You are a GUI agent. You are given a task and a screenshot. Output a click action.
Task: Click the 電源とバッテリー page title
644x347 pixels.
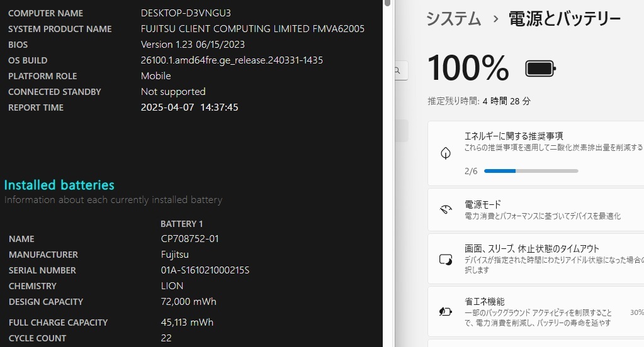pyautogui.click(x=565, y=19)
